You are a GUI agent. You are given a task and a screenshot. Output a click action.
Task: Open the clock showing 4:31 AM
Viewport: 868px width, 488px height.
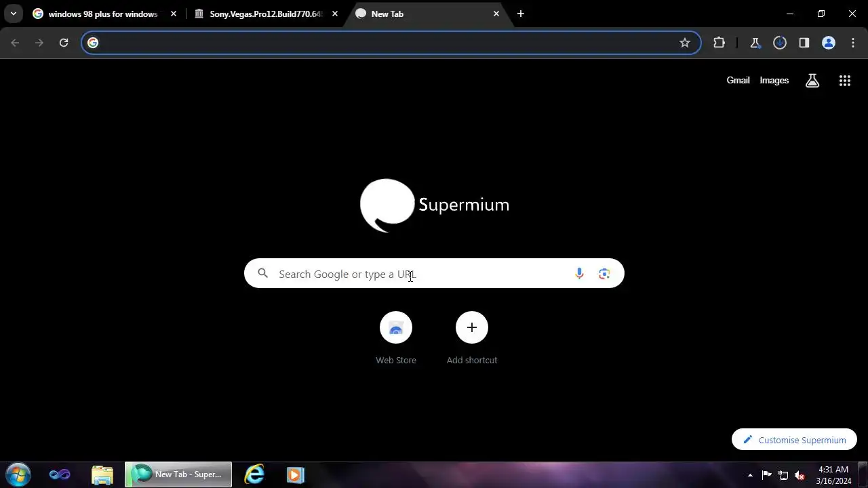(x=833, y=475)
